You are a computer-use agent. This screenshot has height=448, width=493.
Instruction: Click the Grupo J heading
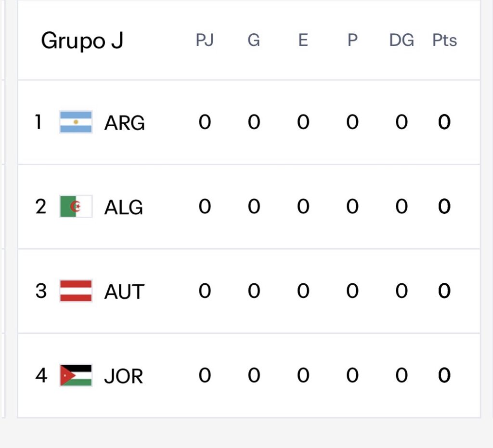(82, 41)
